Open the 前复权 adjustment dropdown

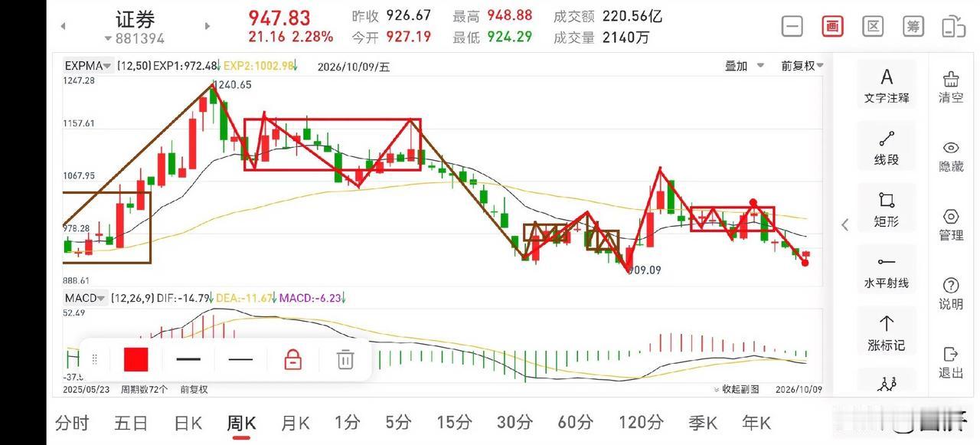(802, 66)
